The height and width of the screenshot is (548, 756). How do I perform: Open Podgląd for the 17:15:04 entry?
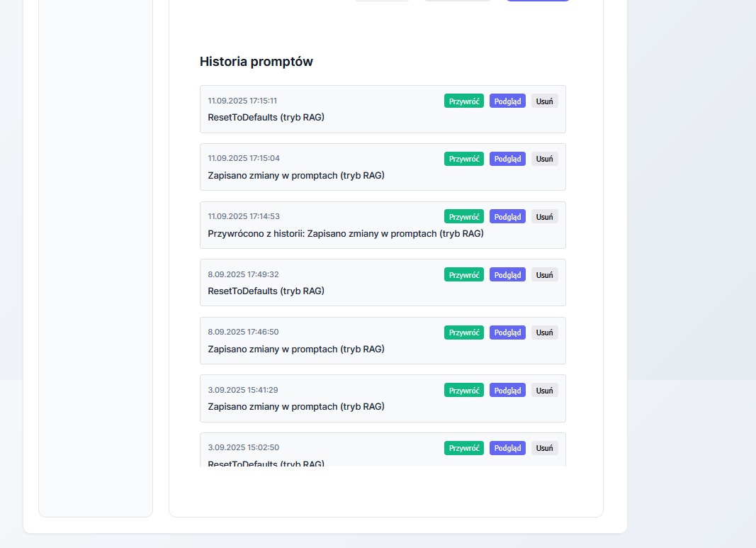(x=507, y=159)
